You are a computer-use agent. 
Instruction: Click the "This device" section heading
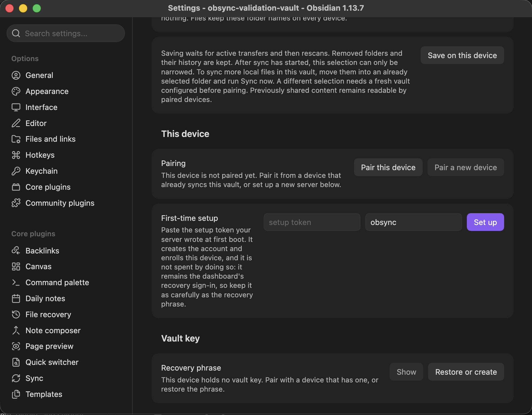tap(185, 134)
